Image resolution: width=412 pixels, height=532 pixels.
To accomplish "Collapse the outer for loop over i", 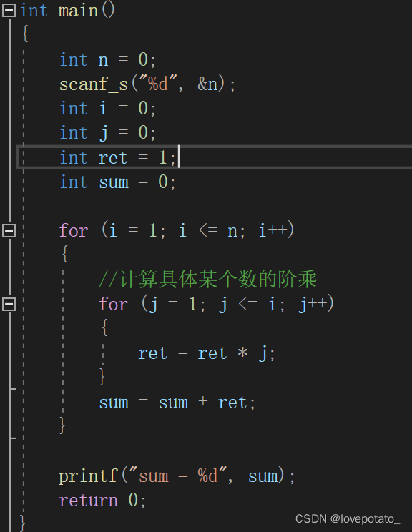I will pos(9,231).
